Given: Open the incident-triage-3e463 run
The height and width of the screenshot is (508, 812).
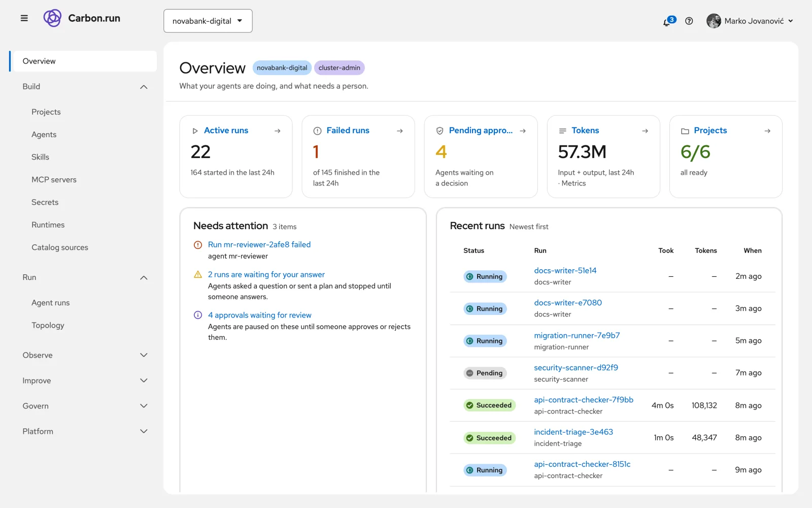Looking at the screenshot, I should click(x=573, y=432).
